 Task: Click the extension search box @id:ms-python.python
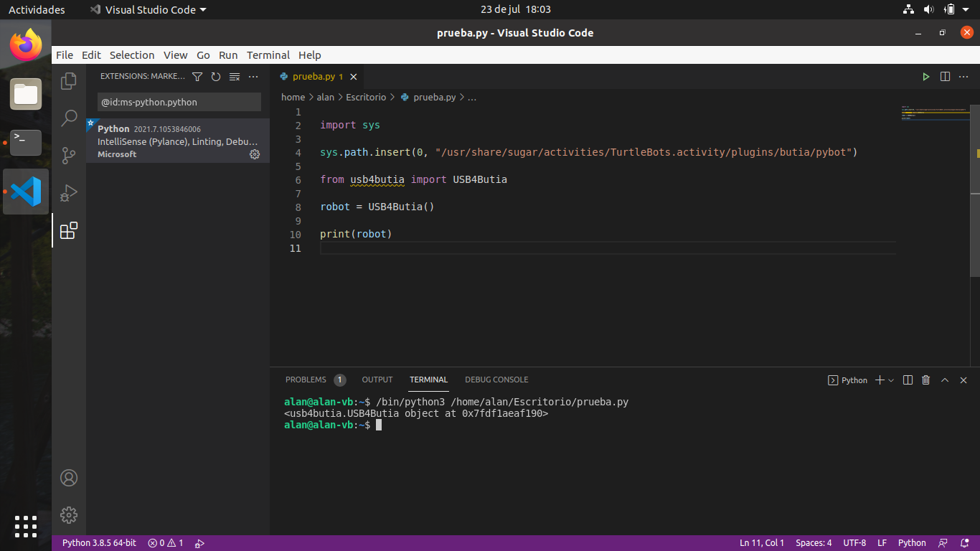click(x=179, y=102)
